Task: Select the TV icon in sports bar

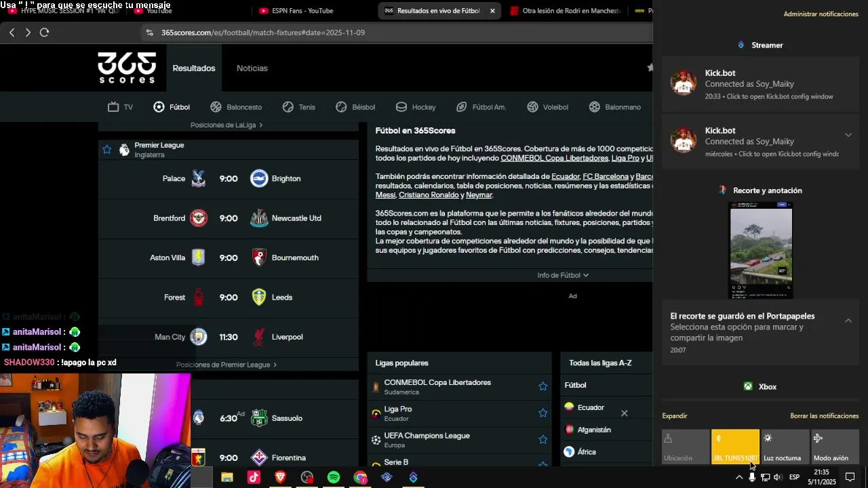Action: click(x=113, y=107)
